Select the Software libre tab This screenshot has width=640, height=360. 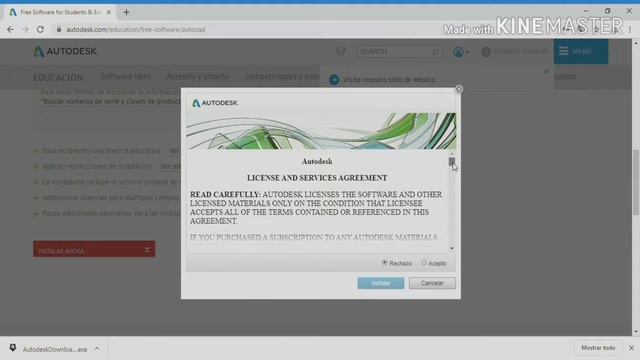point(125,76)
